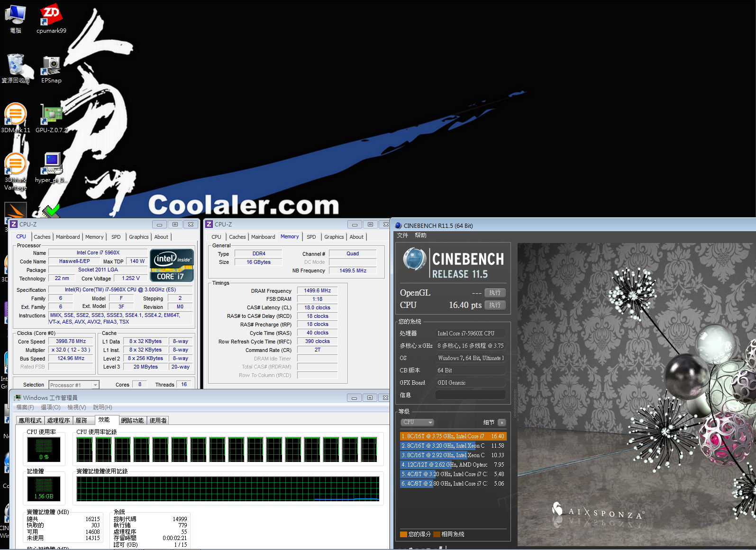Open About tab in the second CPU-Z window
This screenshot has width=756, height=550.
(356, 237)
